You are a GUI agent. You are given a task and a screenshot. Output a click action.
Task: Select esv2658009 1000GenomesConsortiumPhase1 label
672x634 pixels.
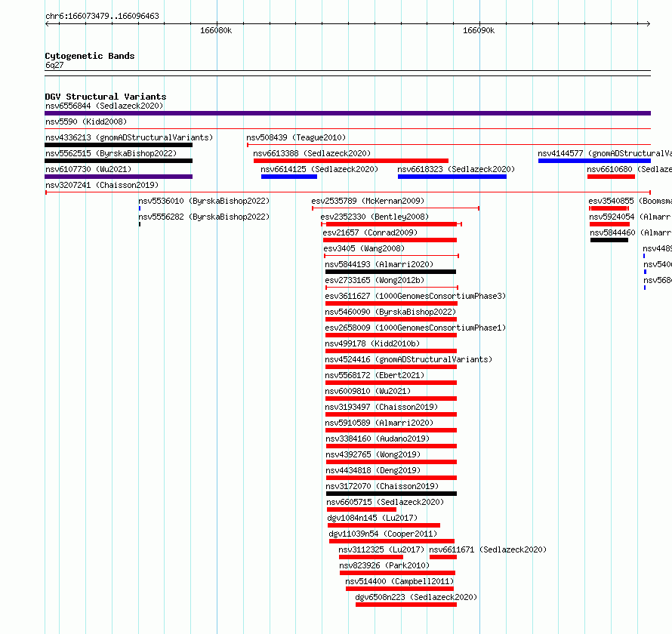click(415, 328)
